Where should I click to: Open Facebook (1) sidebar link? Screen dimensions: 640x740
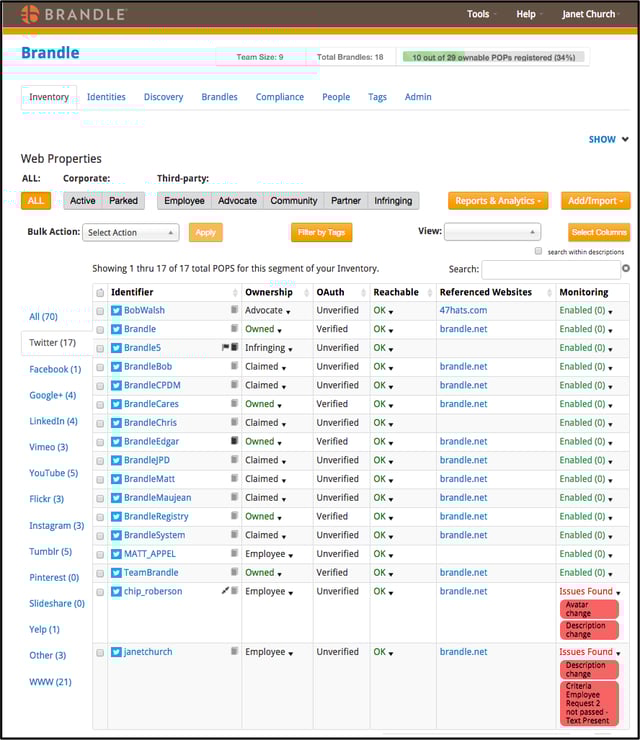[x=55, y=369]
